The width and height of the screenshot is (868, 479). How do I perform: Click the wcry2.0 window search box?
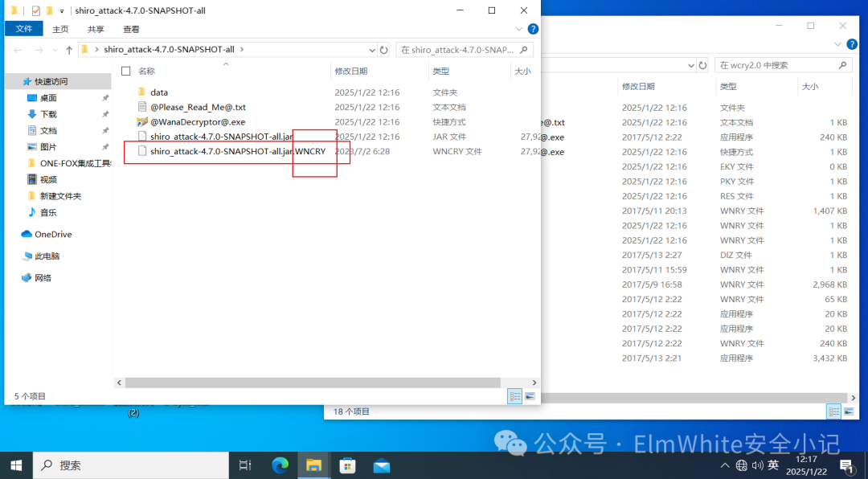[783, 65]
